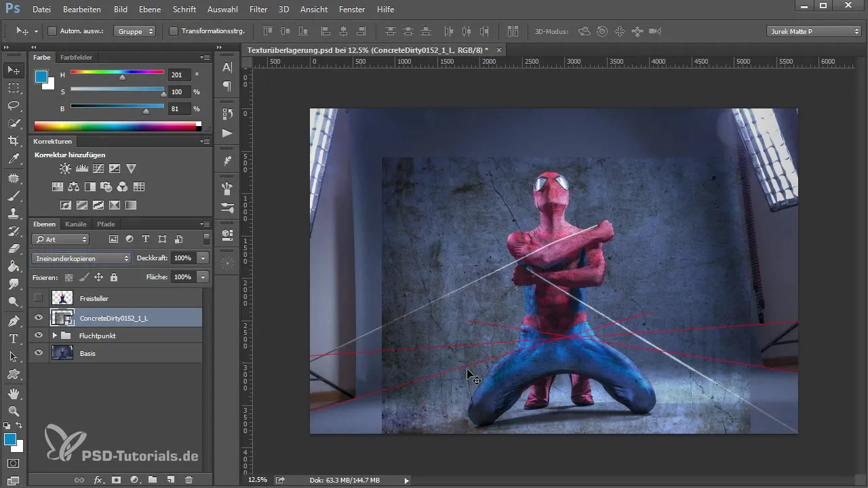This screenshot has width=868, height=488.
Task: Select the Crop tool
Action: point(14,141)
